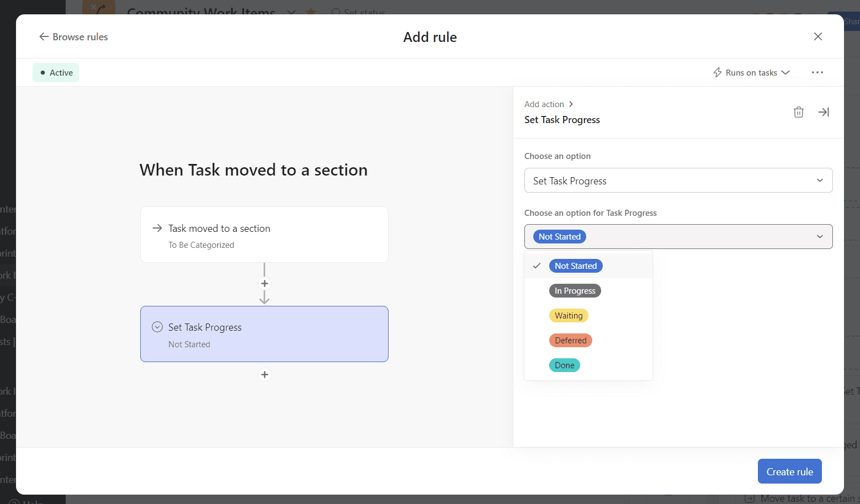
Task: Open the more options ellipsis menu
Action: pyautogui.click(x=817, y=72)
